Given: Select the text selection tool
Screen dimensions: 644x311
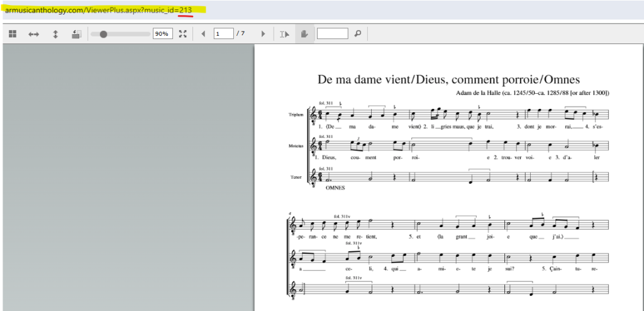Looking at the screenshot, I should (x=285, y=34).
